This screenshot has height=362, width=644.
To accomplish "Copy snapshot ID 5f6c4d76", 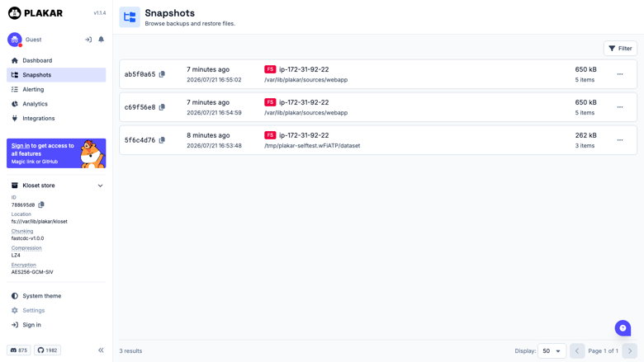I will click(x=162, y=140).
